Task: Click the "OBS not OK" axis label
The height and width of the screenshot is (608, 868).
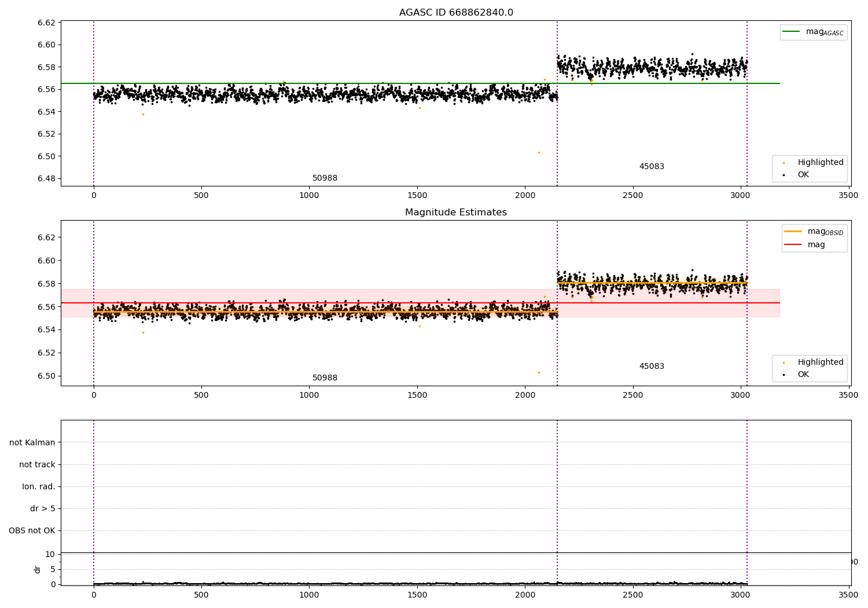Action: click(x=32, y=530)
